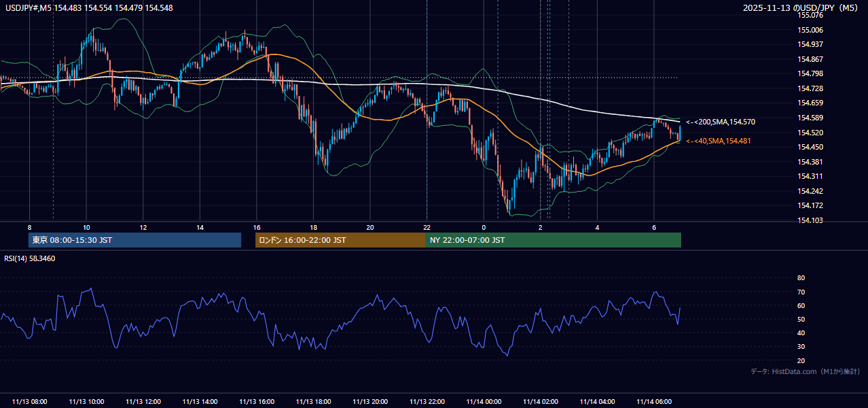This screenshot has width=868, height=408.
Task: Click RSI scale value 50
Action: pyautogui.click(x=801, y=319)
